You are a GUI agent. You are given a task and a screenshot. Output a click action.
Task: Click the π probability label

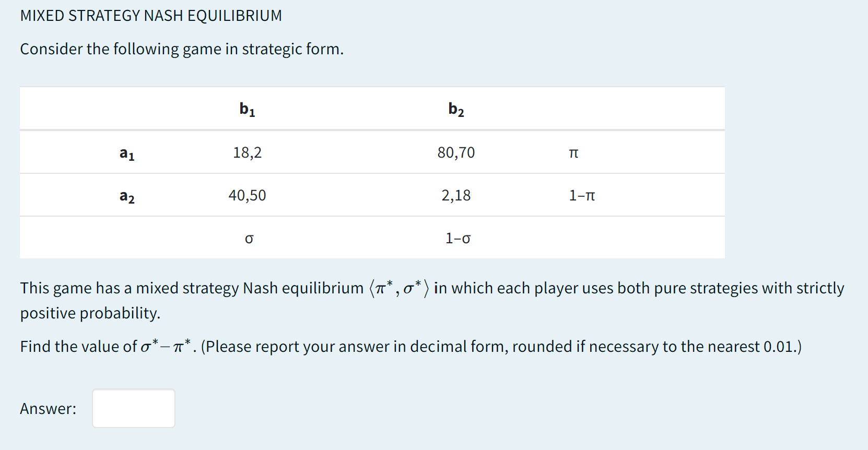pos(573,152)
